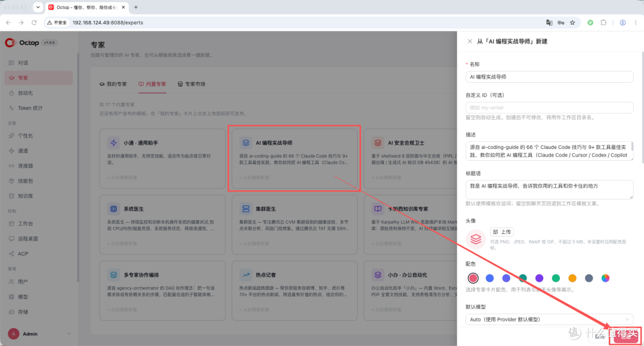Click 从此模板新建 on 热点记者 card
Image resolution: width=644 pixels, height=346 pixels.
[255, 310]
